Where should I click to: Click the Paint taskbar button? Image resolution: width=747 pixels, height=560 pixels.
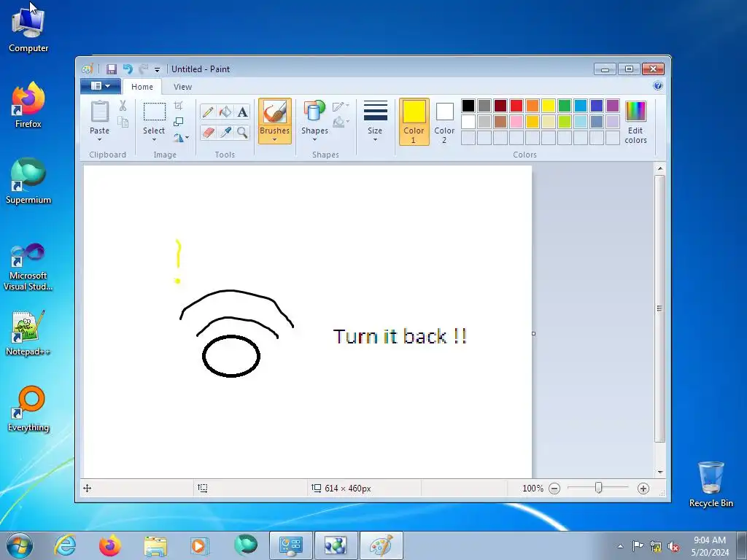click(381, 545)
